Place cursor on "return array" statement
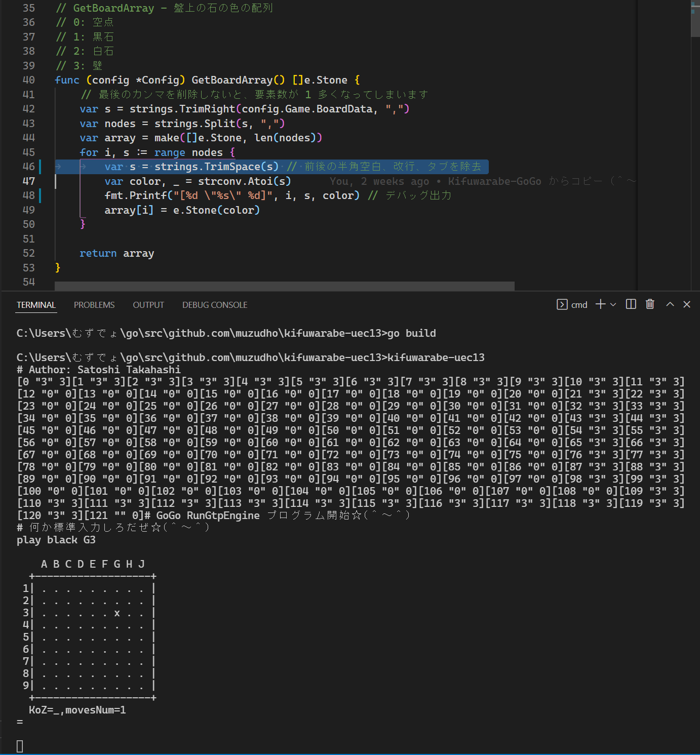 click(x=116, y=253)
